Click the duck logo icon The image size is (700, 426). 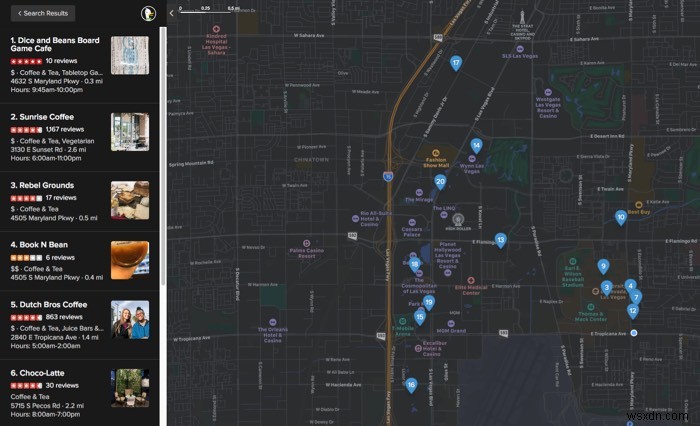(x=148, y=13)
